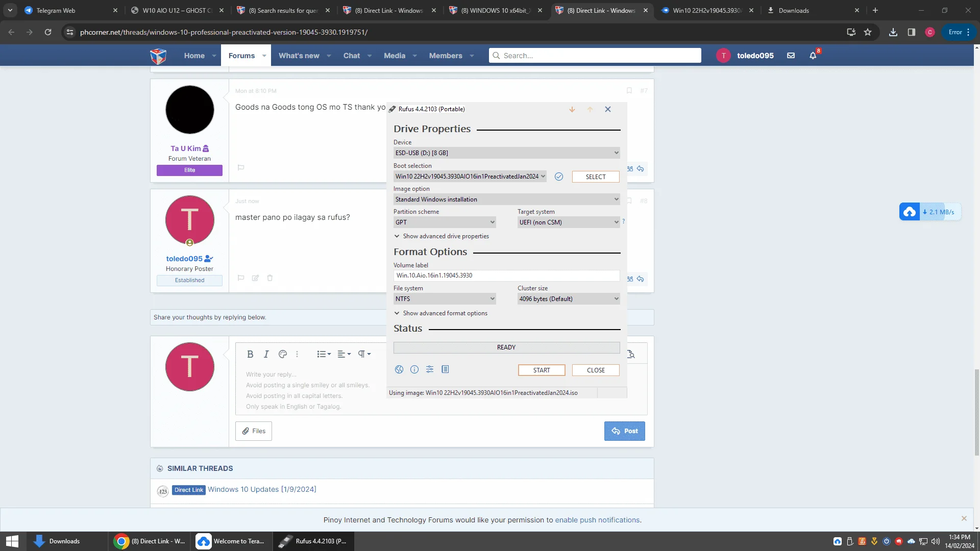
Task: Edit toledo095's post with the pencil icon
Action: click(x=255, y=278)
